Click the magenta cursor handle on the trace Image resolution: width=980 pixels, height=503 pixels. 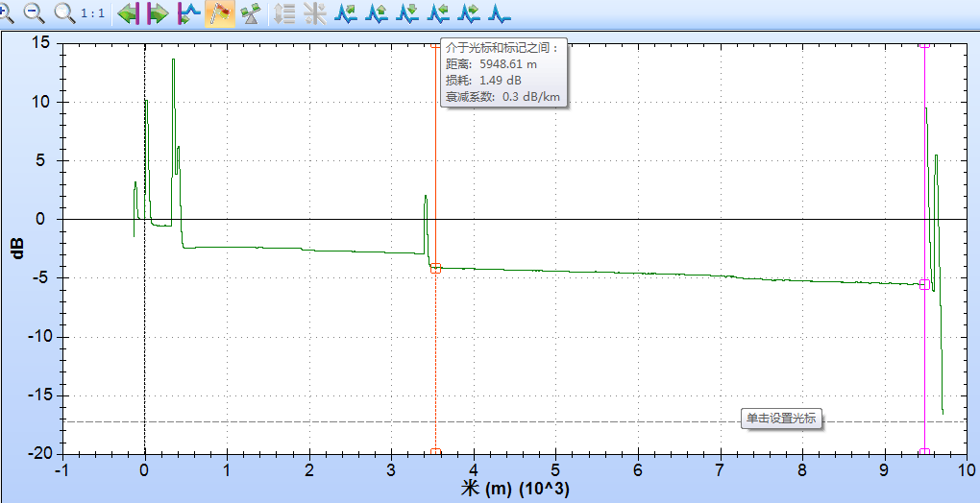tap(924, 284)
